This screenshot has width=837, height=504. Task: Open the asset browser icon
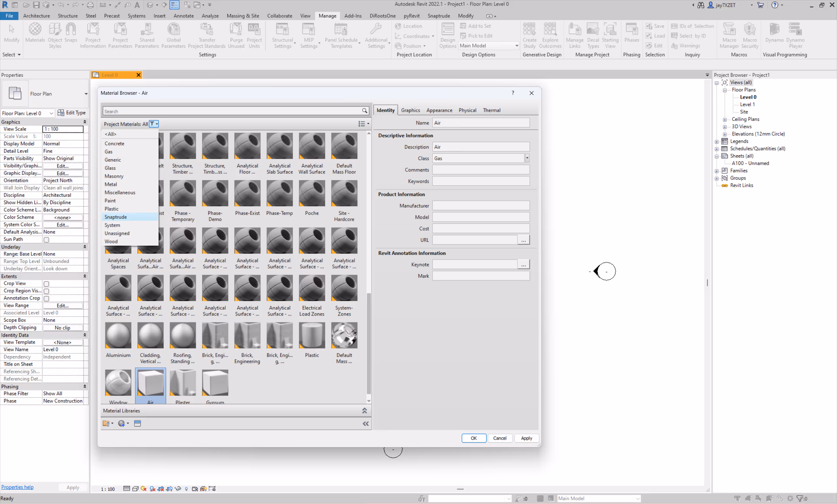[x=137, y=423]
